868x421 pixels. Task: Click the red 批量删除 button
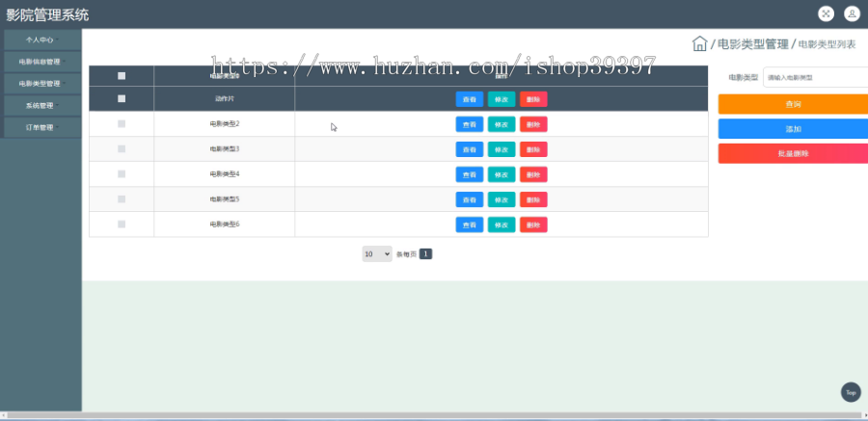794,153
